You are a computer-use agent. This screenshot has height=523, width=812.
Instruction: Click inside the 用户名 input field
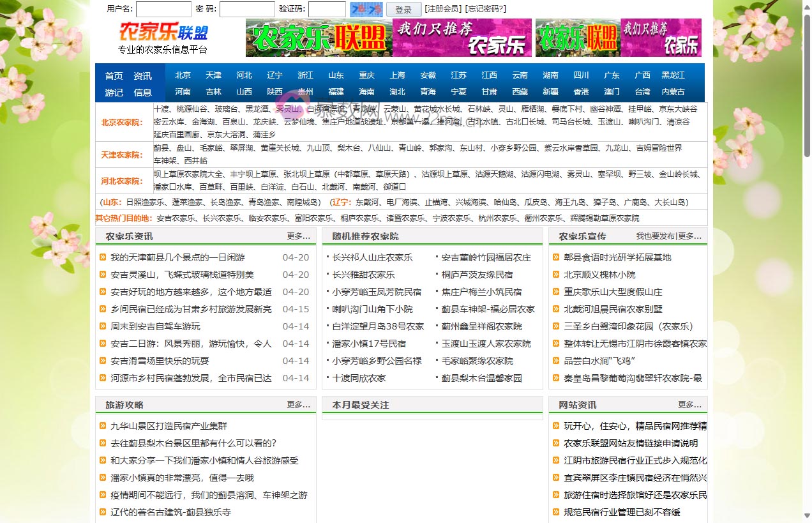tap(163, 10)
